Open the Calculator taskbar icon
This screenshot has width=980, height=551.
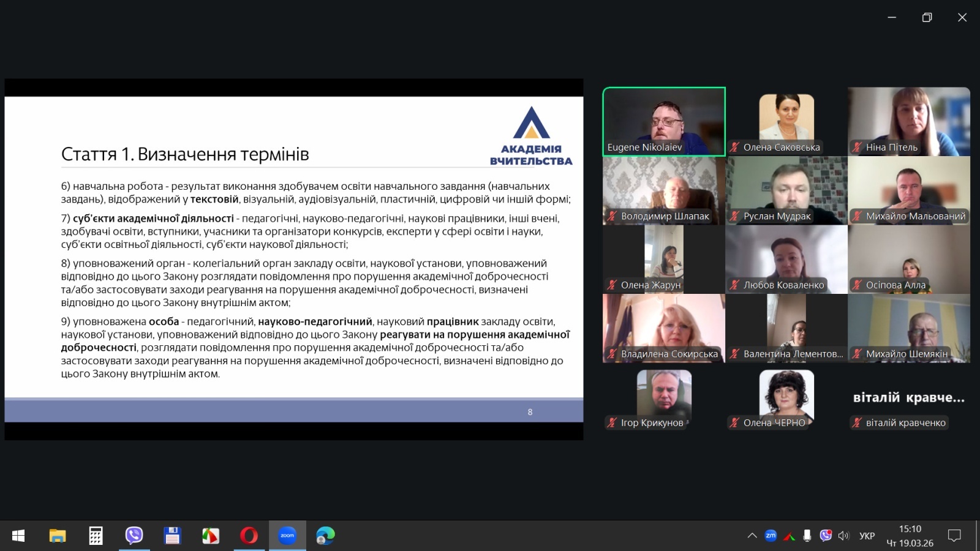[x=96, y=536]
